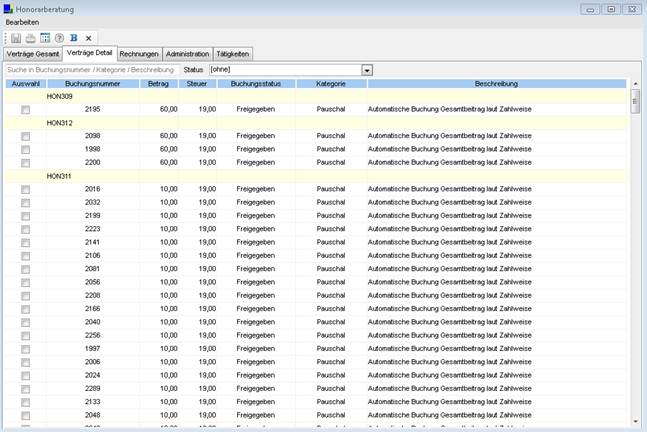
Task: Open the Bearbeiten menu
Action: [22, 22]
